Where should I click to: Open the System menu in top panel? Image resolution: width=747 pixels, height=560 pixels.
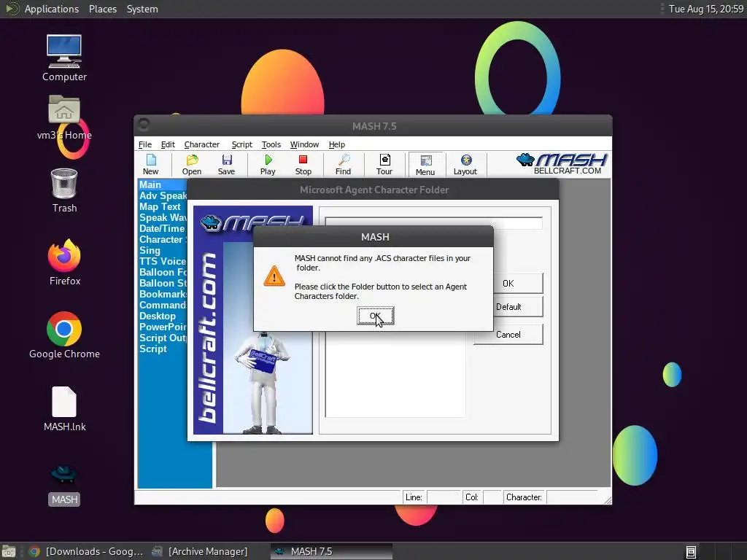point(142,9)
